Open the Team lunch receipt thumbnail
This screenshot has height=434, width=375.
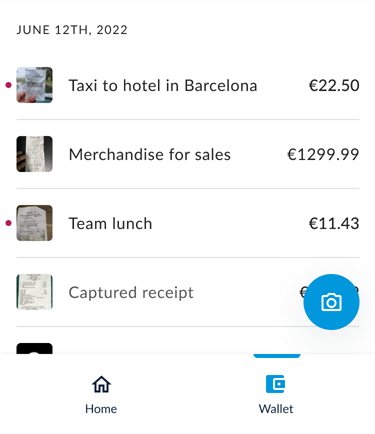[35, 223]
